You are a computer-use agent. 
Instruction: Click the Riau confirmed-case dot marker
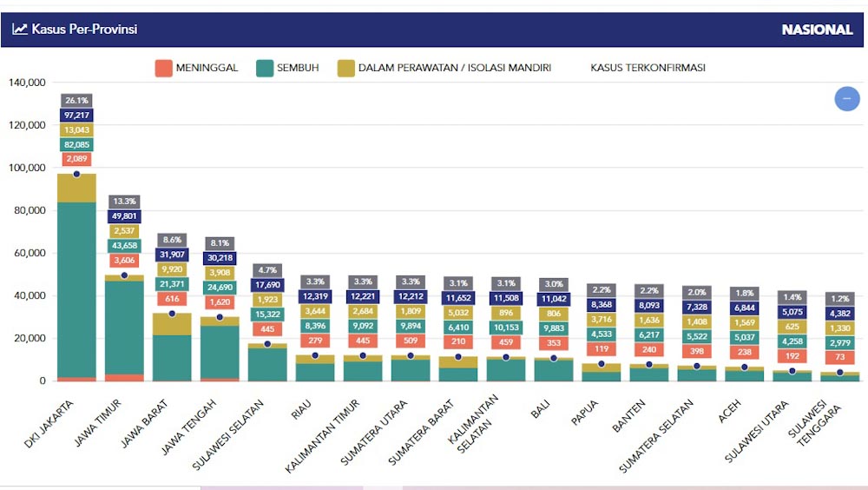[315, 355]
